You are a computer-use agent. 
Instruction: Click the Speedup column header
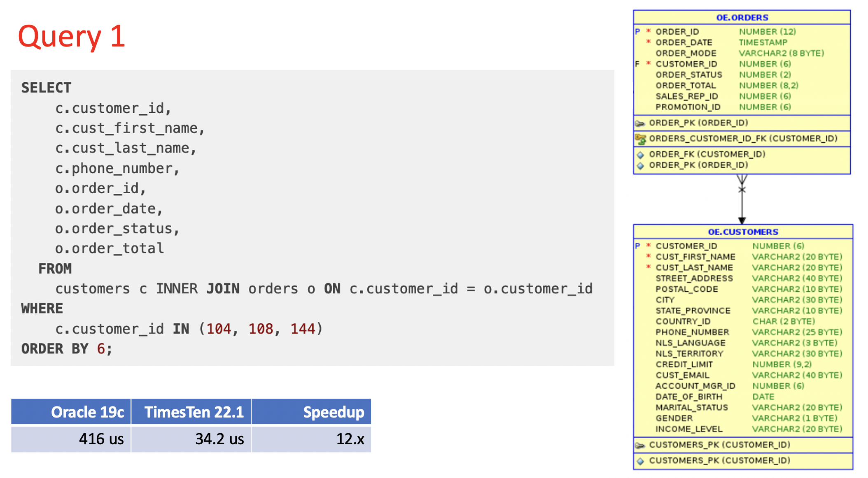(334, 412)
